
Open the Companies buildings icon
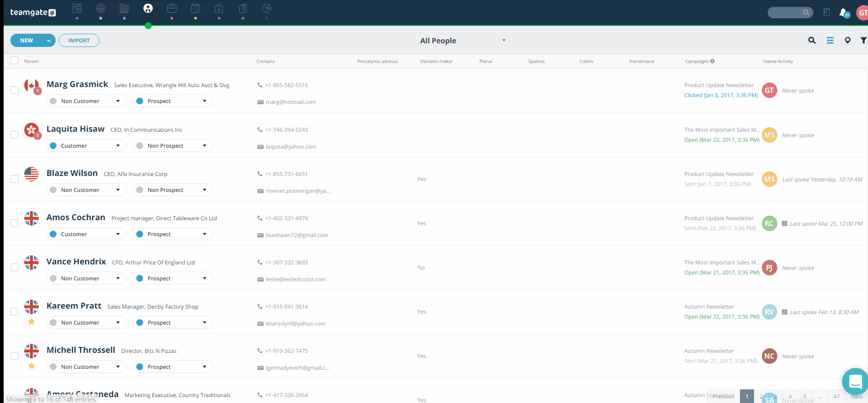point(124,8)
